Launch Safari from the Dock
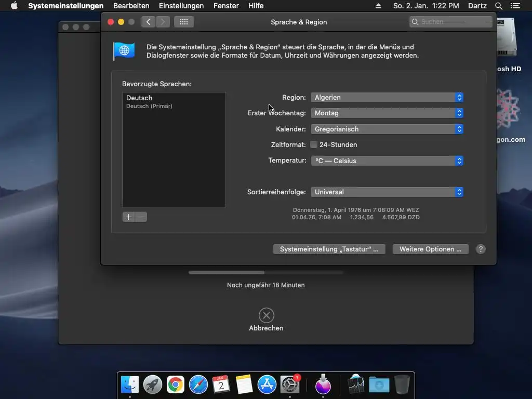Screen dimensions: 532x399 [x=198, y=385]
